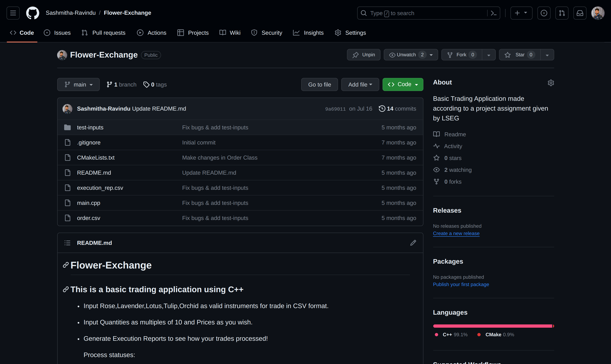This screenshot has width=611, height=364.
Task: Expand the Unwatch dropdown arrow
Action: (431, 55)
